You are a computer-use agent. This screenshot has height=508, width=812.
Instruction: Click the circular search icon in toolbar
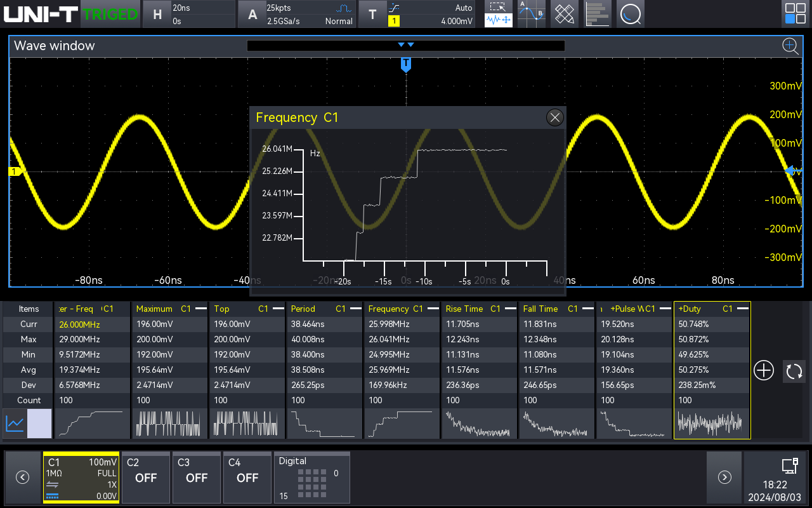(x=630, y=14)
